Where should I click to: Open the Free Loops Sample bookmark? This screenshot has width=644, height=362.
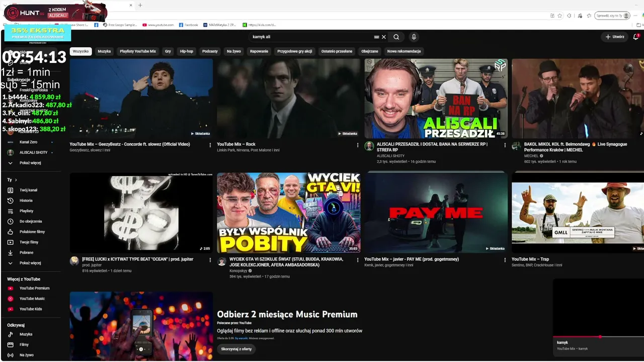coord(120,25)
